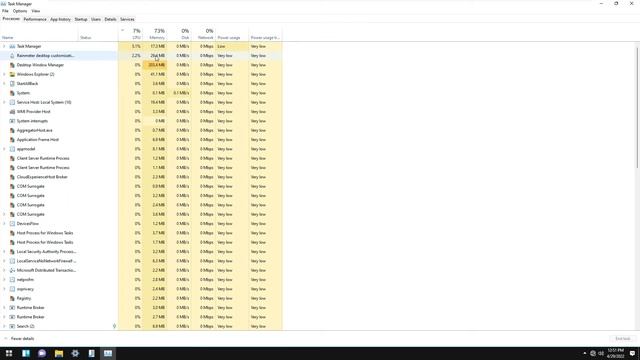640x360 pixels.
Task: Switch to the Startup tab
Action: click(x=81, y=19)
